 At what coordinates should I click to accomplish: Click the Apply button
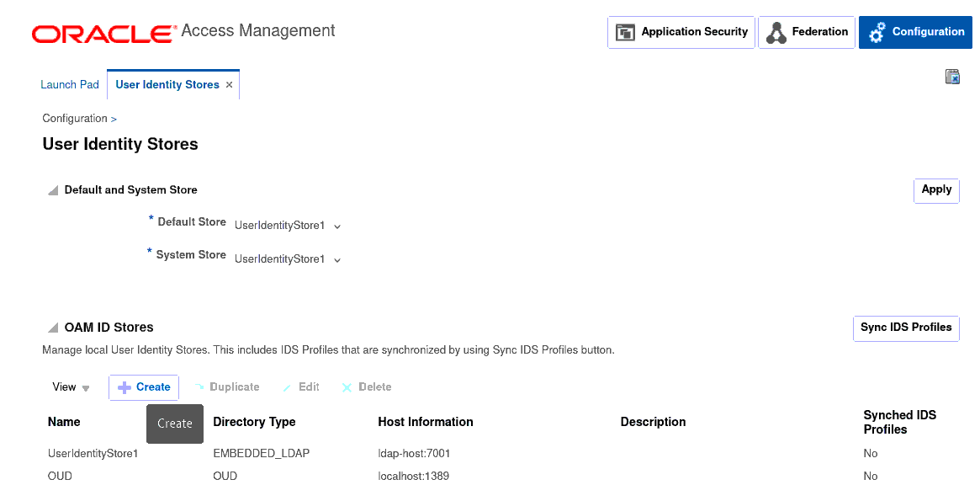(x=935, y=190)
